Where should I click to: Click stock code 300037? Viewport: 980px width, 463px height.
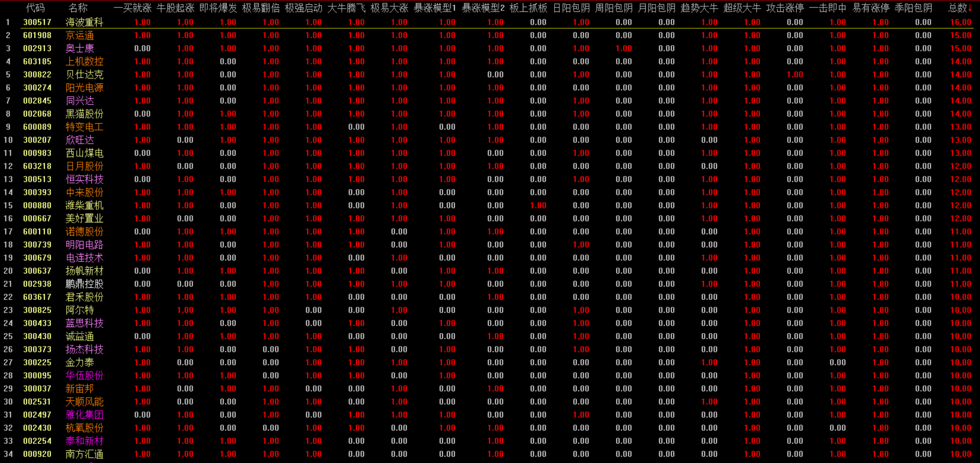click(x=37, y=388)
